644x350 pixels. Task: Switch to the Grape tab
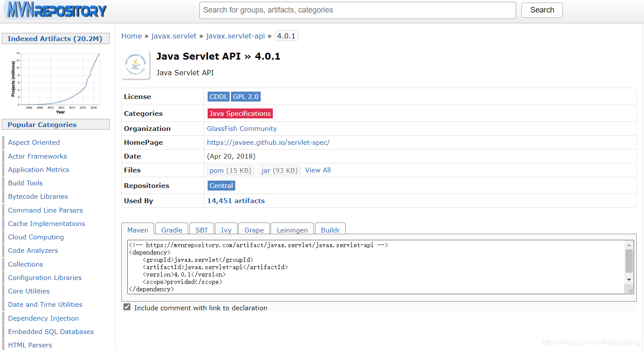tap(254, 230)
